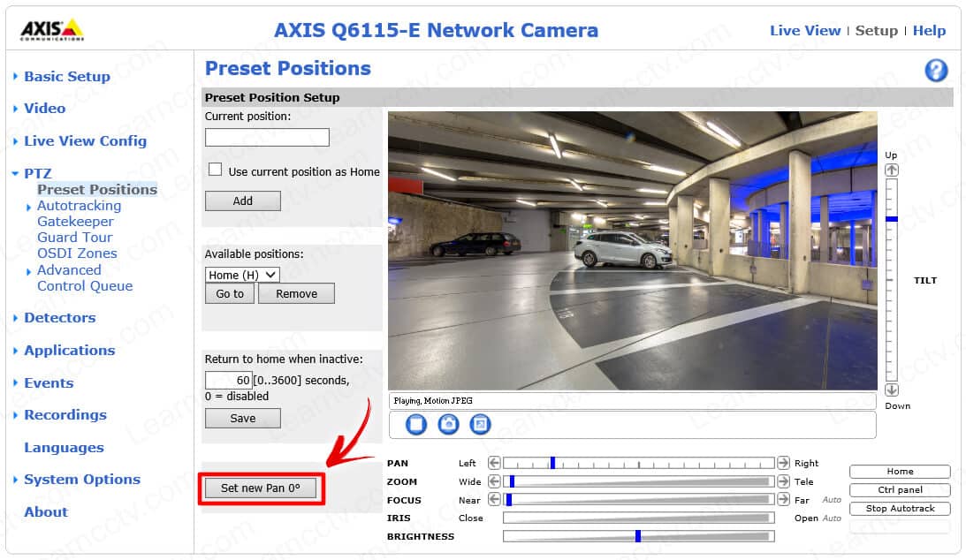Click the Current position text field
Viewport: 966px width, 560px height.
point(267,137)
